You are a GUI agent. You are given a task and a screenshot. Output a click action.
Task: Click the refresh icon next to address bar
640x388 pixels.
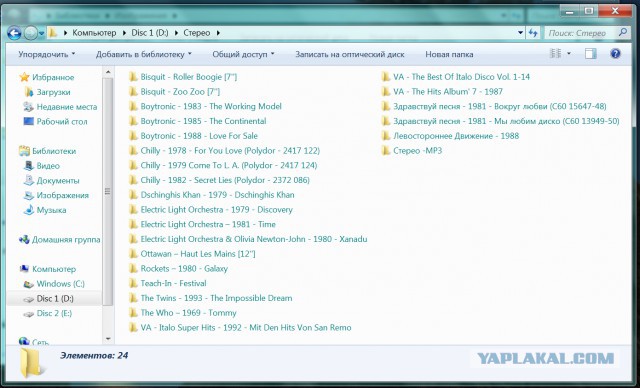(533, 33)
